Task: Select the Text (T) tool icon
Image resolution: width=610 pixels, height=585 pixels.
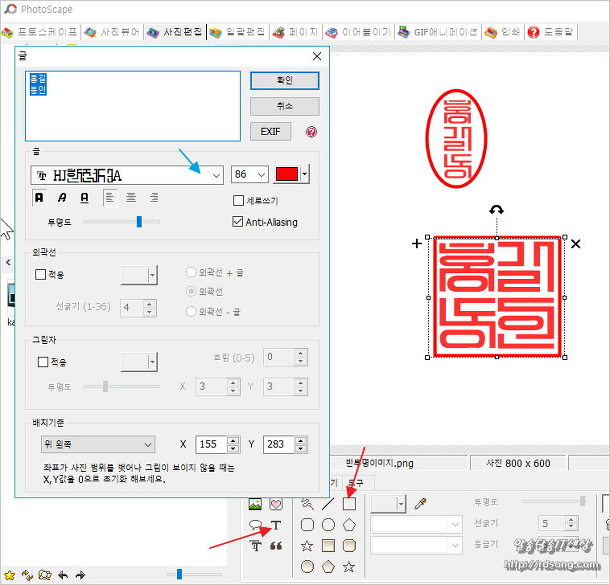Action: point(276,525)
